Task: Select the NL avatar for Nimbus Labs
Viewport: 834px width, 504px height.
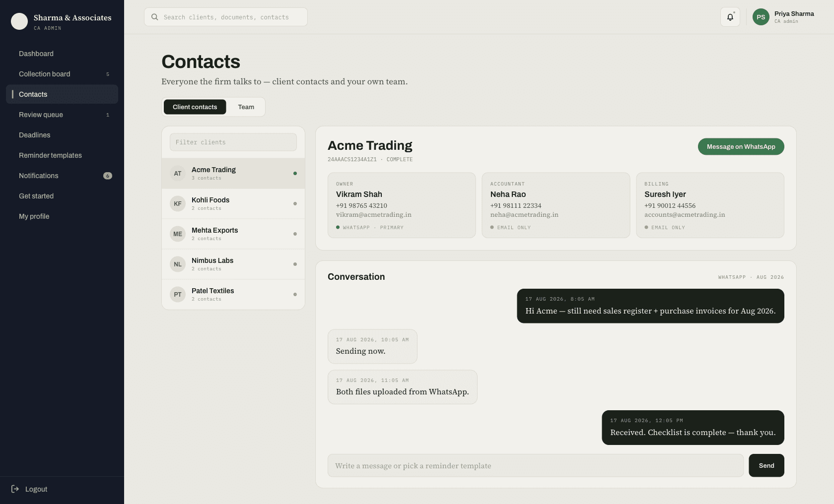Action: pyautogui.click(x=178, y=264)
